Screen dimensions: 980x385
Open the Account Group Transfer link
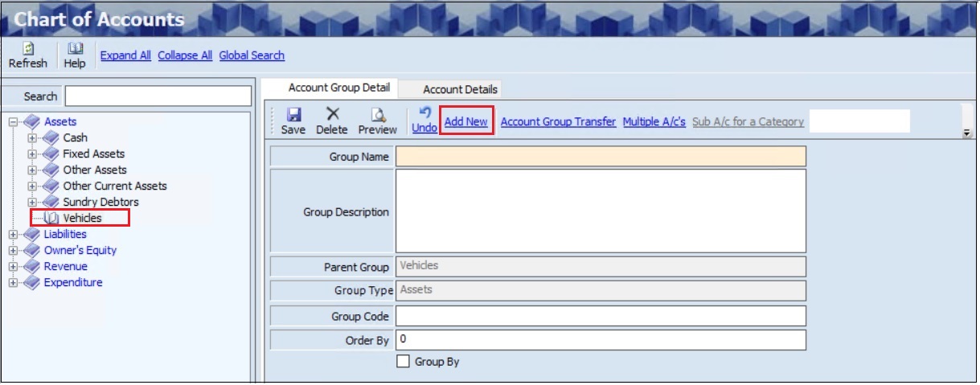tap(558, 121)
